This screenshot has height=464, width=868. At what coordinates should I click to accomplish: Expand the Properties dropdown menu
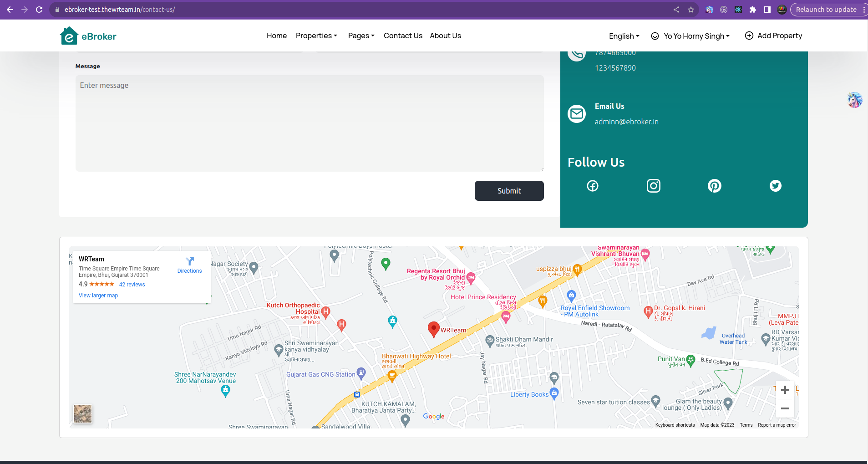(x=316, y=36)
